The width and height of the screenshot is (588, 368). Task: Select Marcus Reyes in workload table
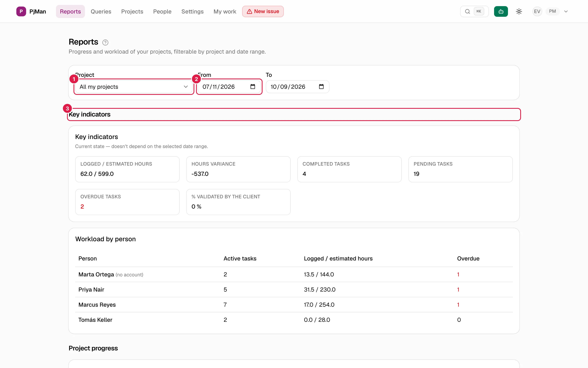click(x=97, y=305)
